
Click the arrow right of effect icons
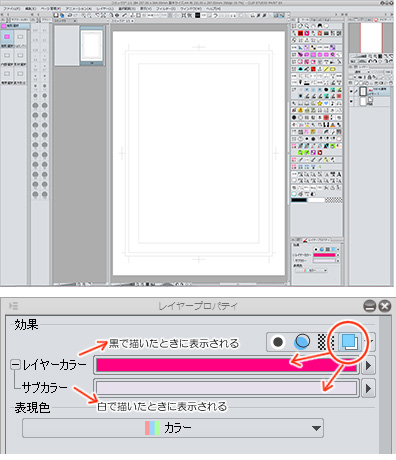[370, 341]
